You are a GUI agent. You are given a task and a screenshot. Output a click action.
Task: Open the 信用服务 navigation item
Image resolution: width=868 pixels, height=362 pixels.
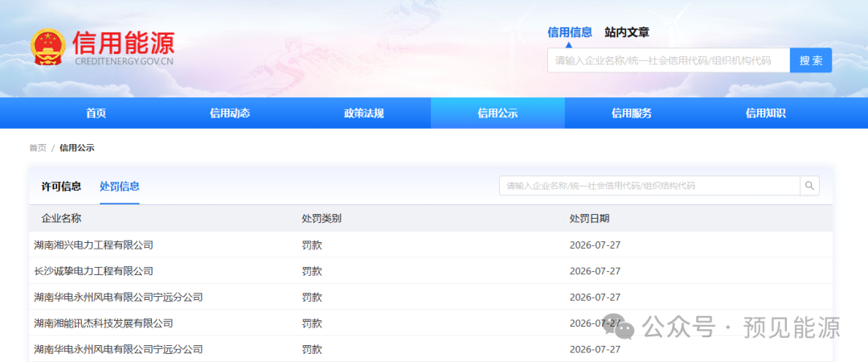tap(632, 113)
